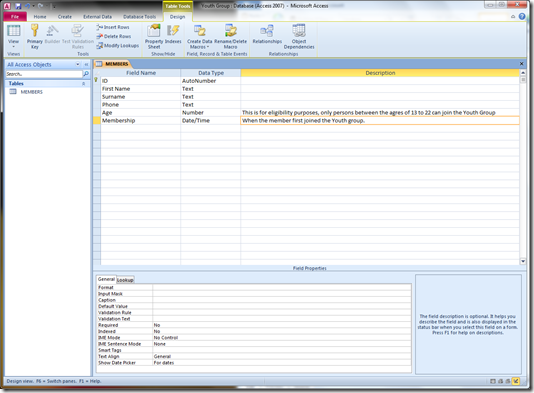Select the Surname field cell

(x=141, y=97)
